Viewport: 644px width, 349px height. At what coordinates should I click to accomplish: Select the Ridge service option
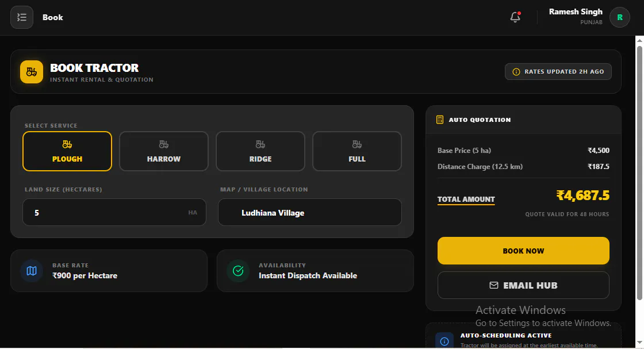click(260, 151)
